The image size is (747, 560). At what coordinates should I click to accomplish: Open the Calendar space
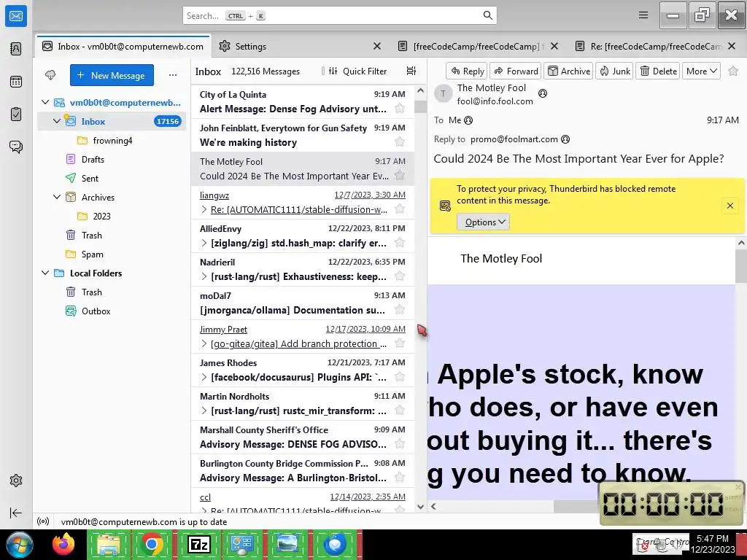coord(16,82)
